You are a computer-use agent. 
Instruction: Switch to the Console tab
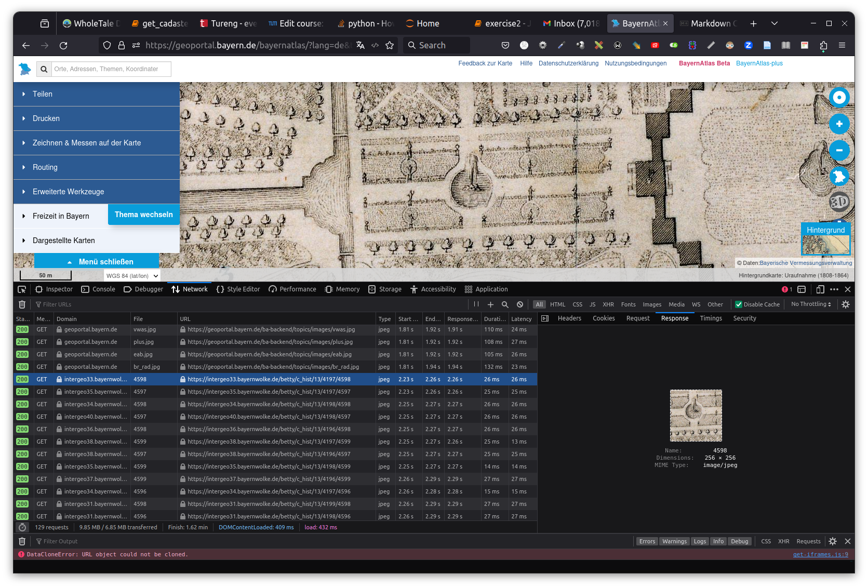coord(98,289)
